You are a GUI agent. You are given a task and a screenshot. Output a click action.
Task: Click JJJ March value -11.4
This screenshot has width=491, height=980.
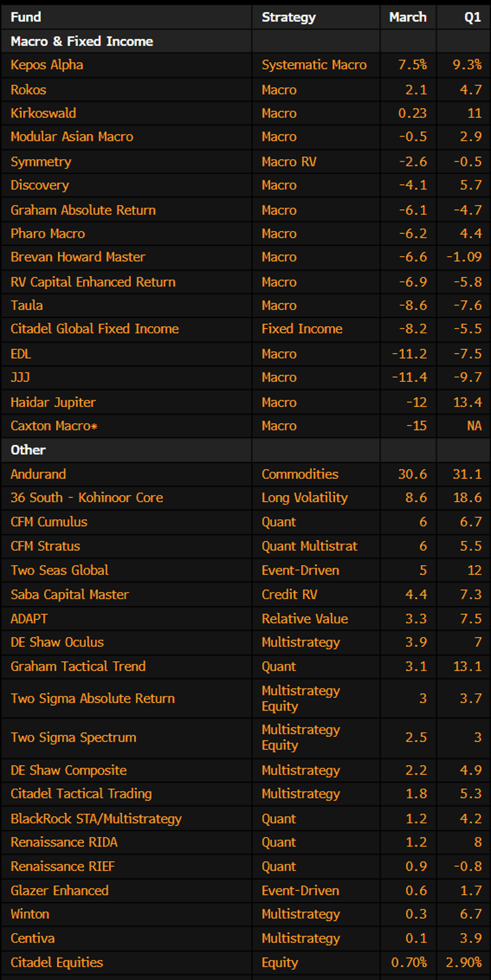(x=410, y=377)
